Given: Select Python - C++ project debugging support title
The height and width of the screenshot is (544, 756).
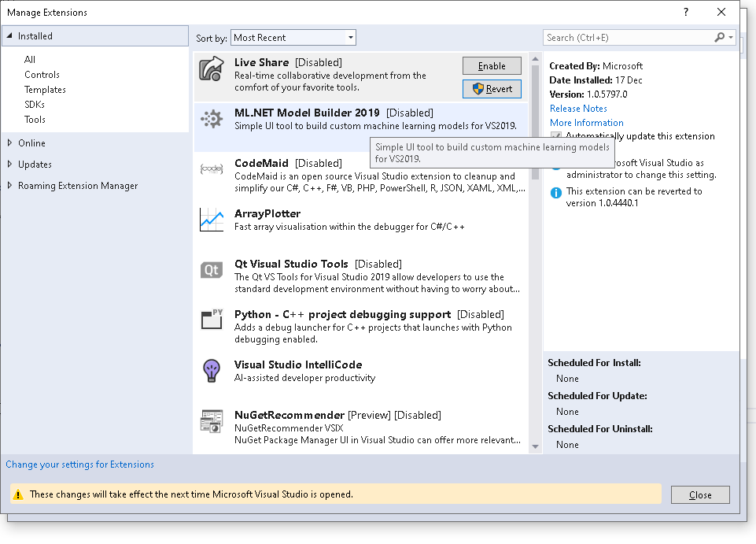Looking at the screenshot, I should (342, 314).
